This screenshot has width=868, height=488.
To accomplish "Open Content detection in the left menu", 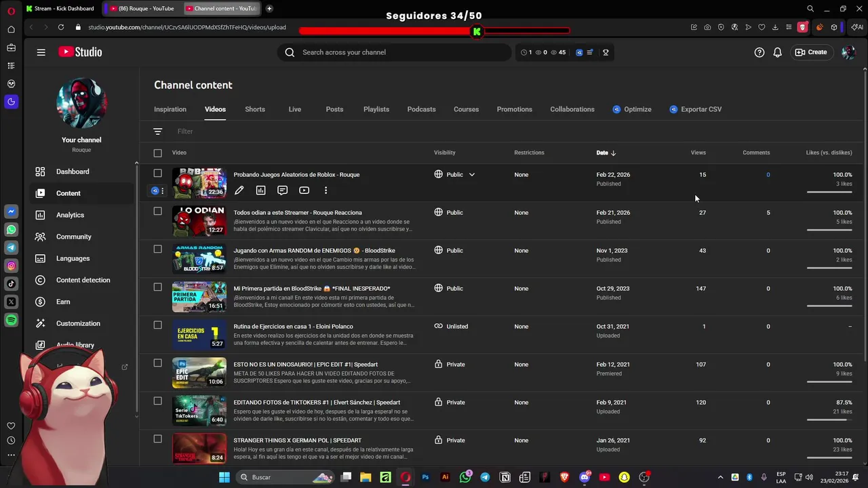I will pyautogui.click(x=81, y=280).
